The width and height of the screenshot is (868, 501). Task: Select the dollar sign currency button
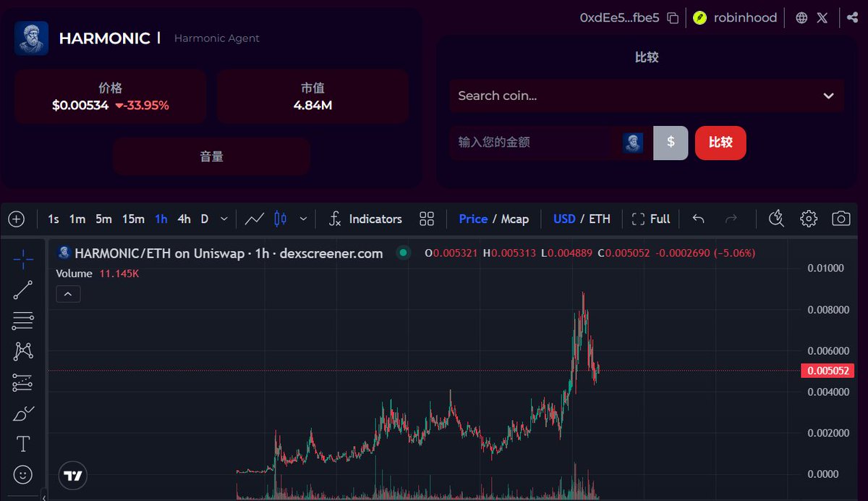click(x=671, y=143)
